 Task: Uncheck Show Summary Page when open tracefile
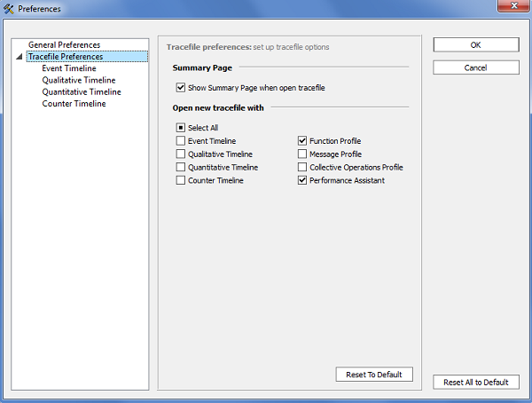(x=181, y=88)
